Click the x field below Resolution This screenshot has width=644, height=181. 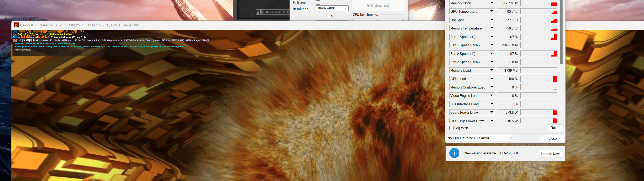coord(332,16)
